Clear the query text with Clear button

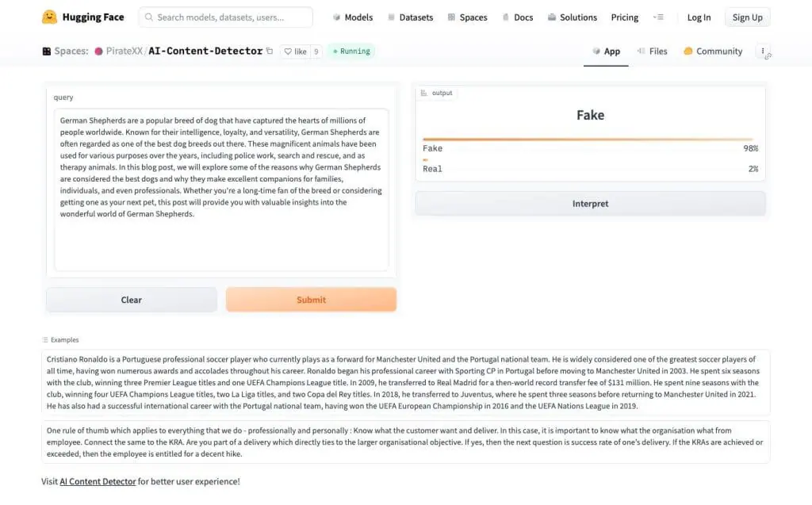pos(131,300)
